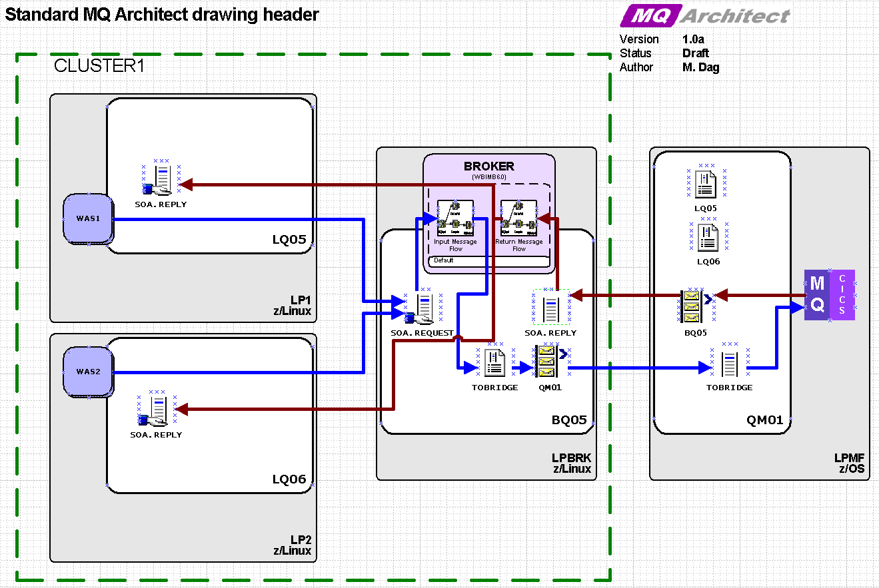879x588 pixels.
Task: Select the green-bordered SOA.REPLY queue in BQ05
Action: click(x=550, y=308)
